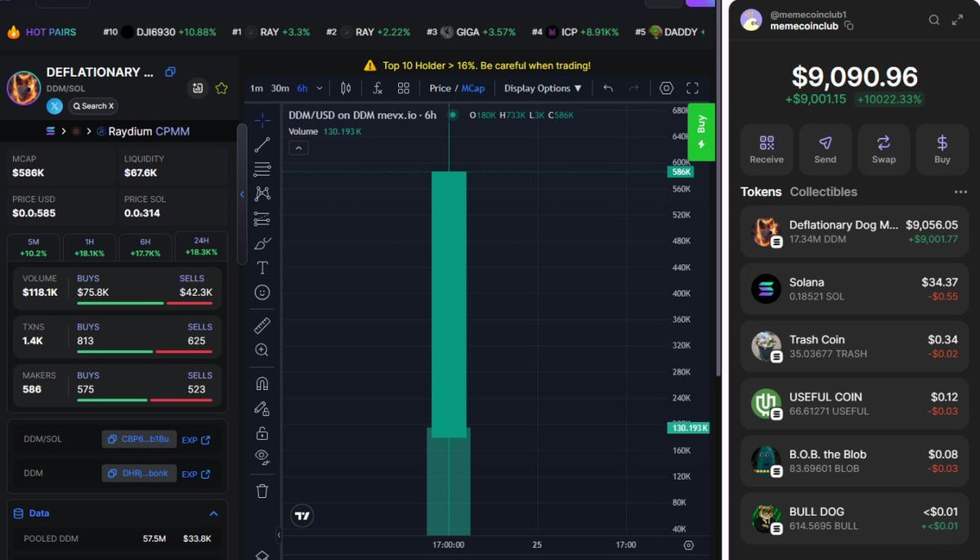The width and height of the screenshot is (980, 560).
Task: Toggle stay in drawing mode
Action: point(262,409)
